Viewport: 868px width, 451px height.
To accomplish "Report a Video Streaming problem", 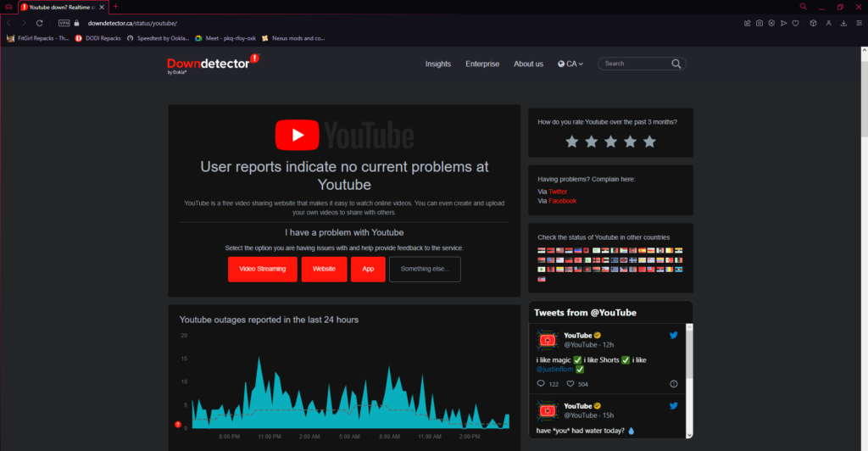I will tap(263, 269).
